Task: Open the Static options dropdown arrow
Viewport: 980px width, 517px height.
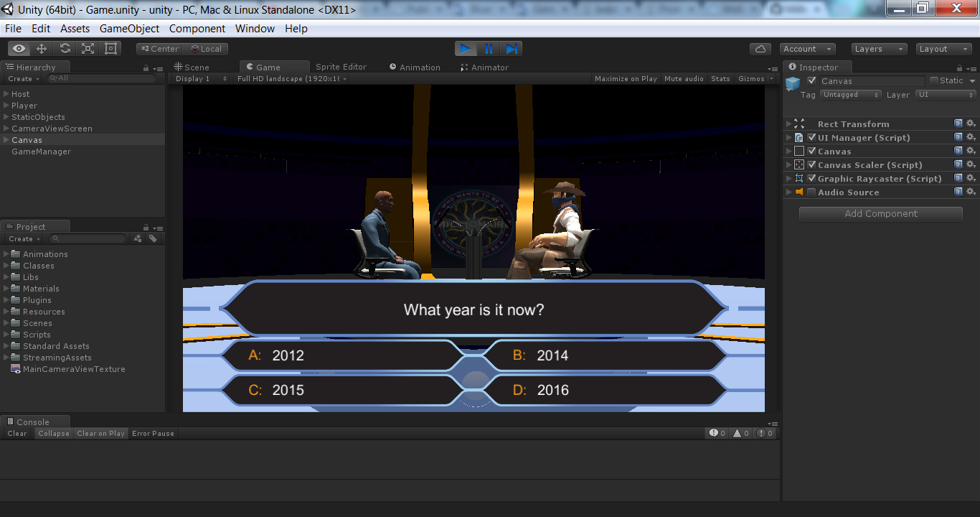Action: [972, 81]
